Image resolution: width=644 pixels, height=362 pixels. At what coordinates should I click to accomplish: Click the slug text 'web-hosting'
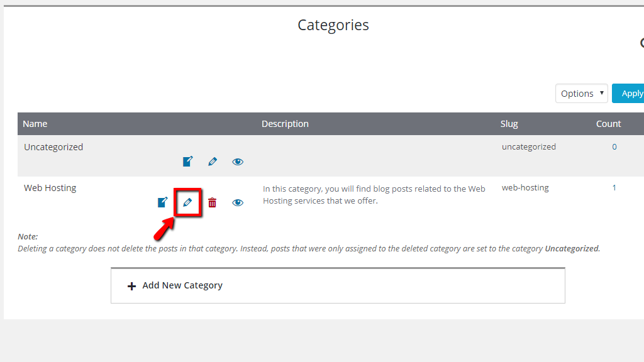525,187
